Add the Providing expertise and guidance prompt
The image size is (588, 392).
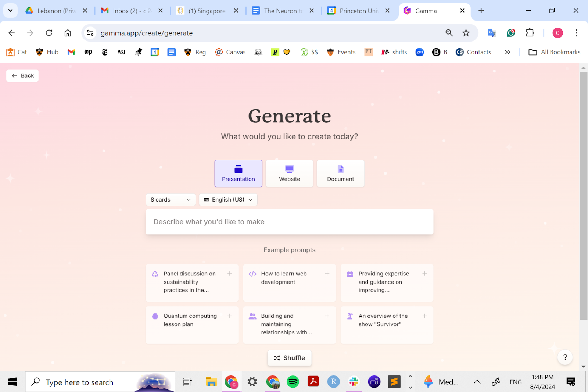point(387,283)
